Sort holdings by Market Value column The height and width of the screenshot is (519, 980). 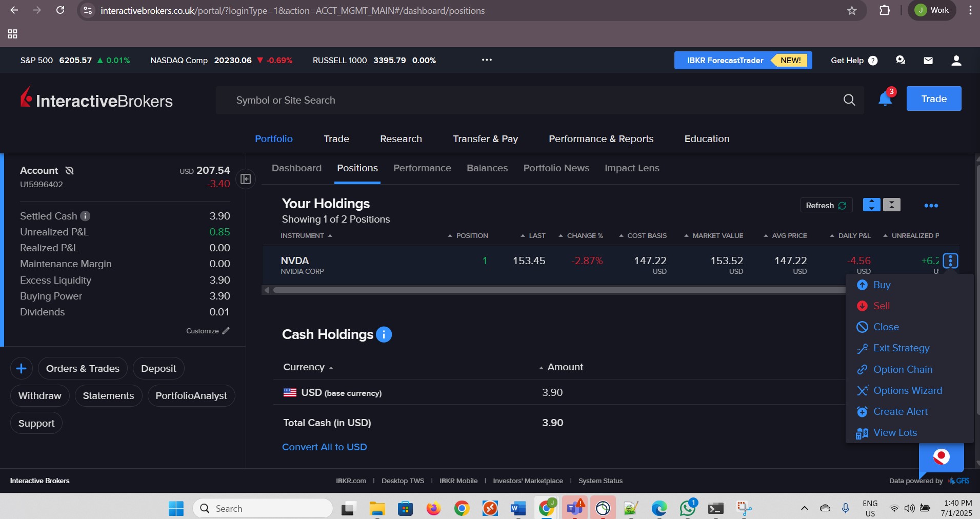pos(713,235)
